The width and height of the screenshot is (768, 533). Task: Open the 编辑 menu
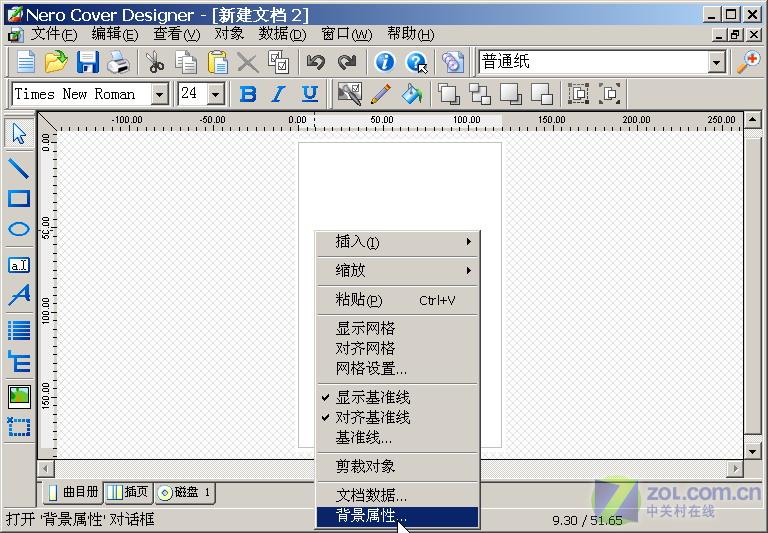click(x=115, y=34)
